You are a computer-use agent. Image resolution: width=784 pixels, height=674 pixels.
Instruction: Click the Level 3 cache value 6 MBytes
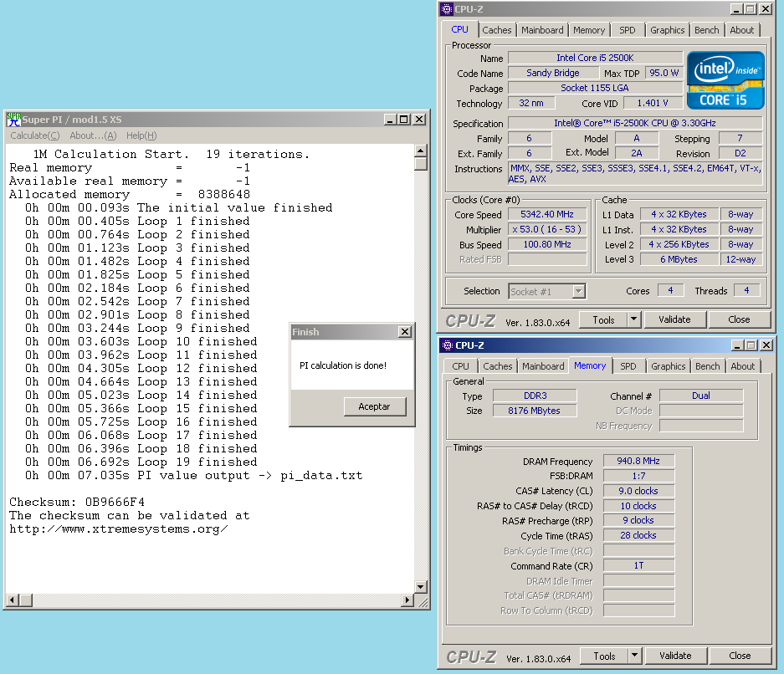[x=679, y=259]
